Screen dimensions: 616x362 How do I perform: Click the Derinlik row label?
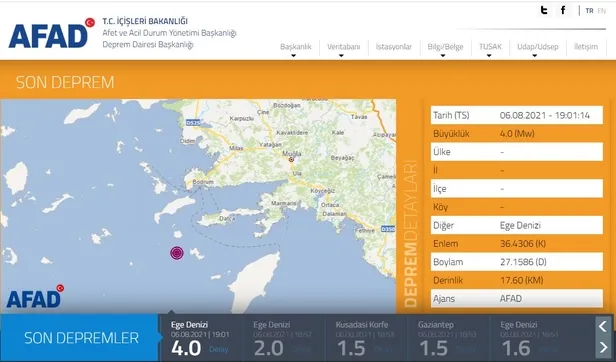click(x=448, y=280)
